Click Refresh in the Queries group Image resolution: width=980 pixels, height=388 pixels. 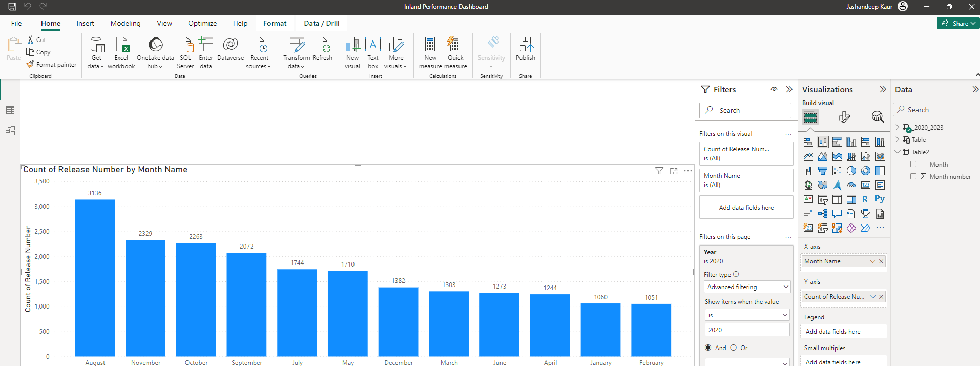click(323, 49)
